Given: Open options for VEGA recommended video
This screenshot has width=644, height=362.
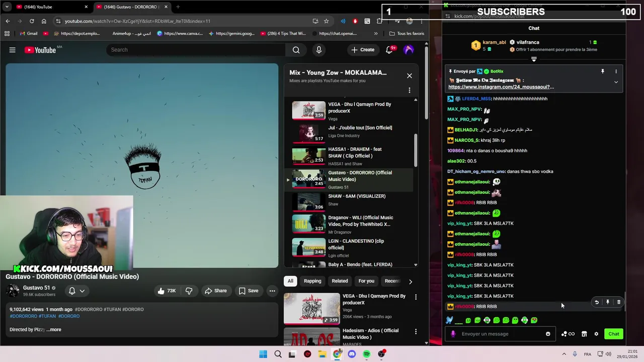Looking at the screenshot, I should coord(416,297).
